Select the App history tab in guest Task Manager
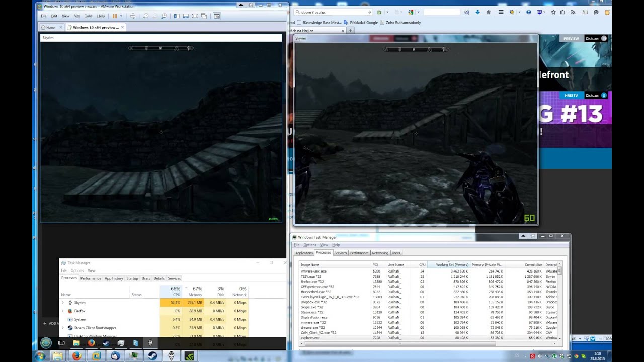The image size is (644, 362). pyautogui.click(x=114, y=278)
